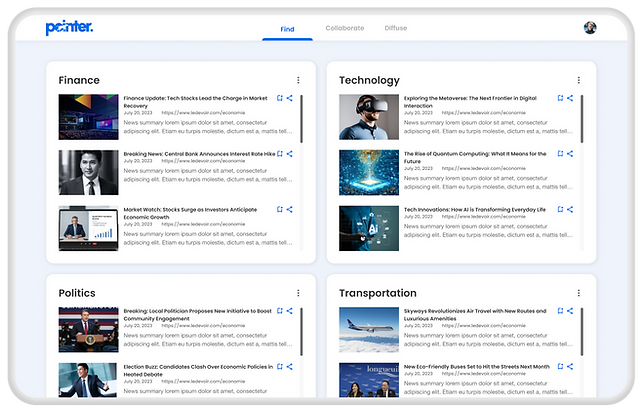The width and height of the screenshot is (643, 412).
Task: Share the Finance Update Tech Stocks article
Action: coord(290,98)
